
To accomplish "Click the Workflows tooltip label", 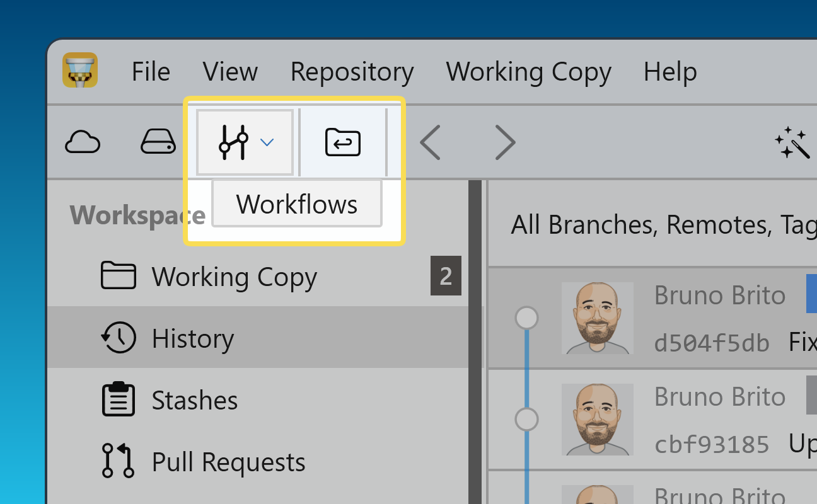I will coord(296,203).
